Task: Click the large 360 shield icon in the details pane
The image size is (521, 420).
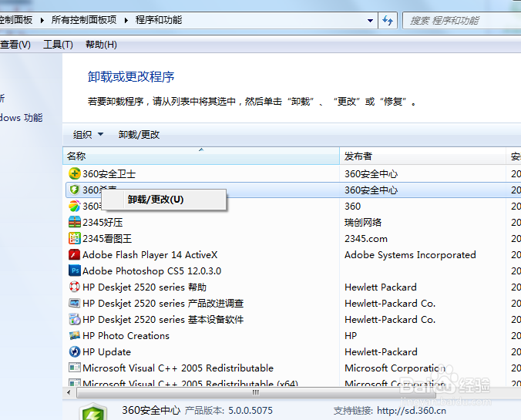Action: click(x=94, y=412)
